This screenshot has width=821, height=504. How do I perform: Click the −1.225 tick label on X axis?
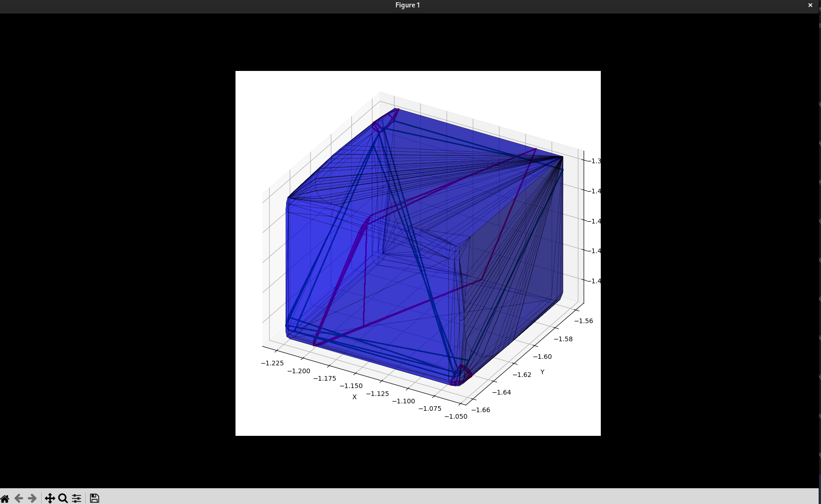(x=272, y=363)
